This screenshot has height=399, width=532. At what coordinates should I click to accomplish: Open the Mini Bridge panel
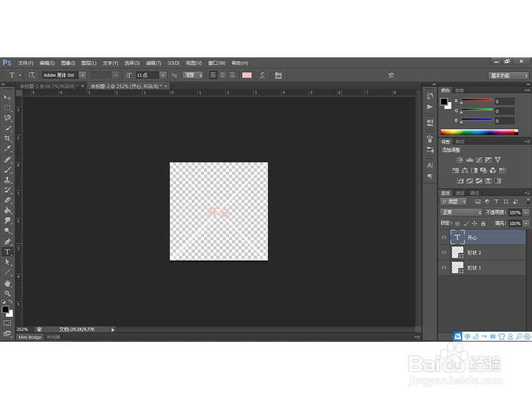pos(30,337)
